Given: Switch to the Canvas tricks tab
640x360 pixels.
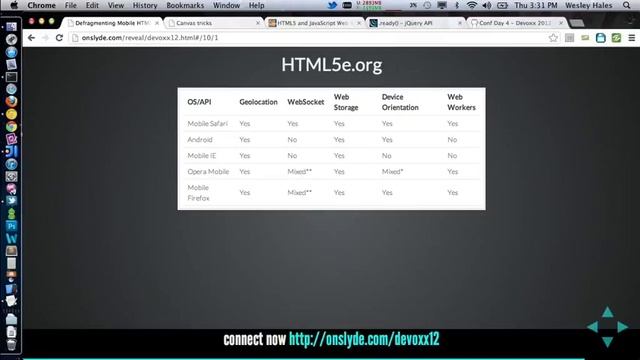Looking at the screenshot, I should (x=213, y=23).
